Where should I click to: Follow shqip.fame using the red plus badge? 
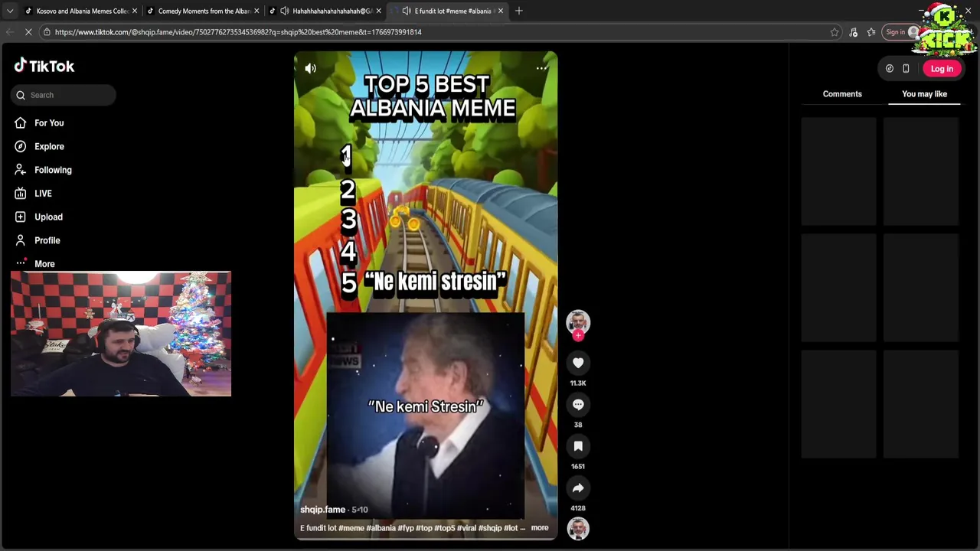point(578,335)
